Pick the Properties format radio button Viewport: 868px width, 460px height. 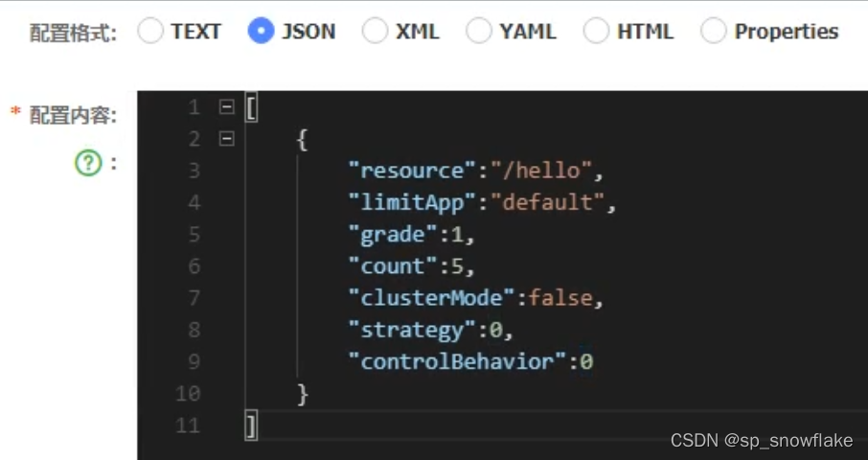714,31
